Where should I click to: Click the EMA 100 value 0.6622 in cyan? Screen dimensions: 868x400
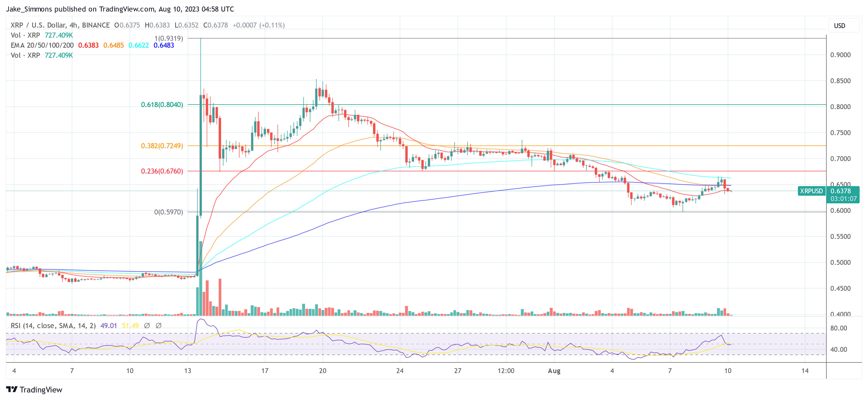[x=139, y=45]
